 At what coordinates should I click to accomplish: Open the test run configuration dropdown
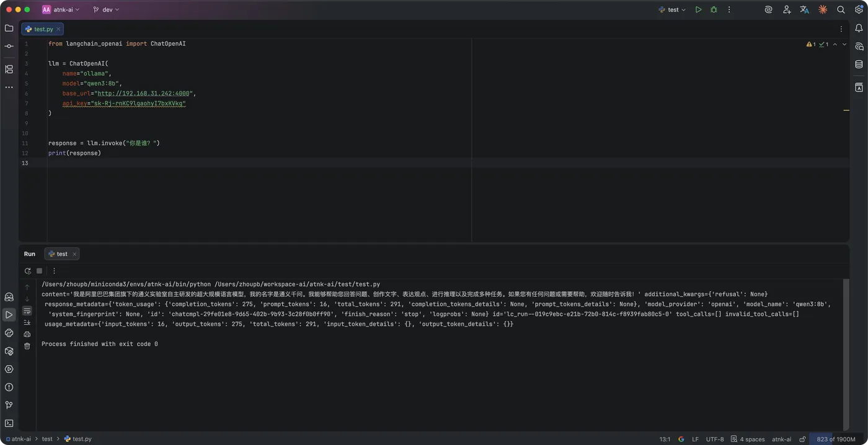pyautogui.click(x=672, y=9)
